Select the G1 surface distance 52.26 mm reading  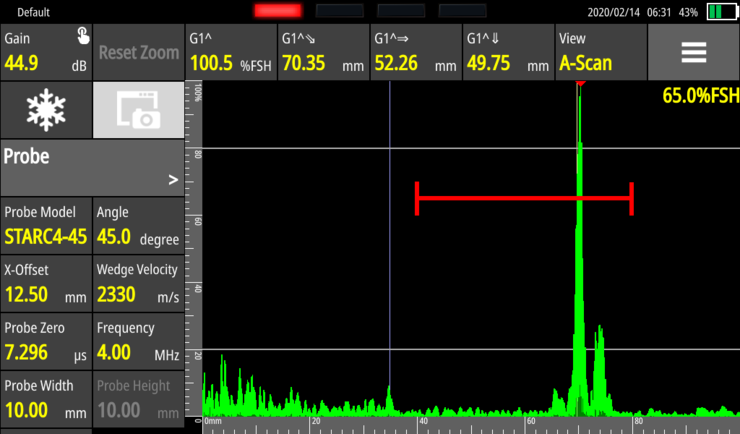click(416, 52)
